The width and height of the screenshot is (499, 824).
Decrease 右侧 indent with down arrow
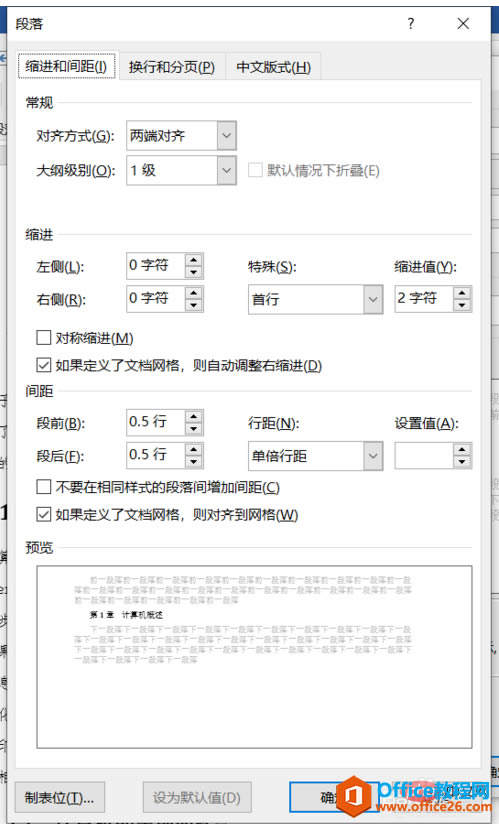click(194, 305)
